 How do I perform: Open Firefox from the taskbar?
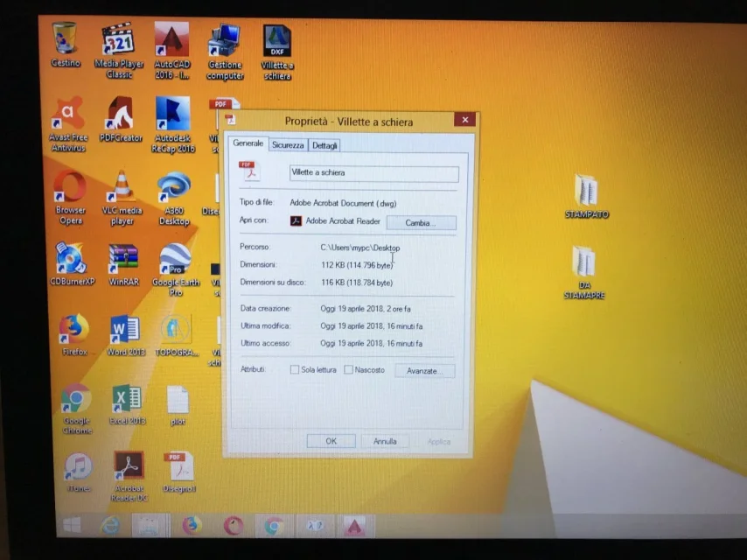click(x=192, y=526)
